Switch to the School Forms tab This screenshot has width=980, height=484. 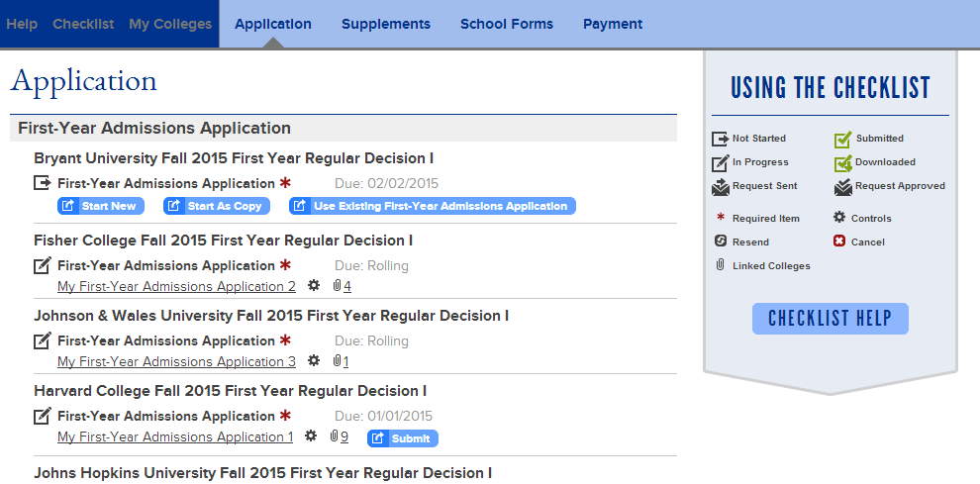[506, 24]
